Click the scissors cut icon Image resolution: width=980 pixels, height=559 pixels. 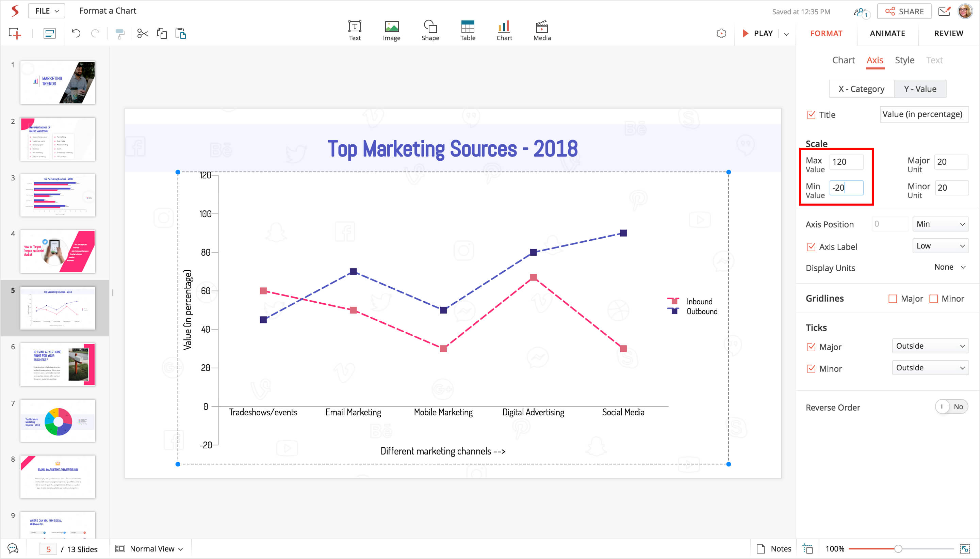142,34
